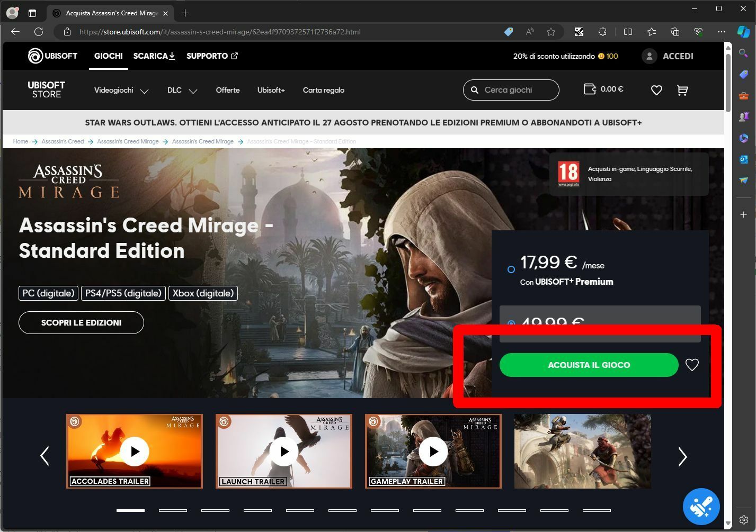The image size is (756, 532).
Task: Click the first carousel page indicator
Action: click(130, 510)
